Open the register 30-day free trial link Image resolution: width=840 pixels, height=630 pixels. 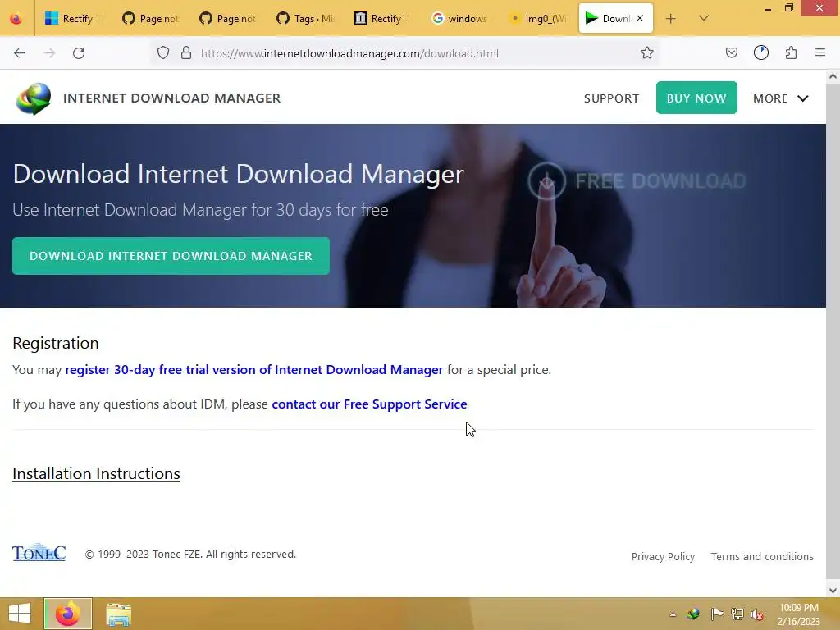tap(254, 370)
